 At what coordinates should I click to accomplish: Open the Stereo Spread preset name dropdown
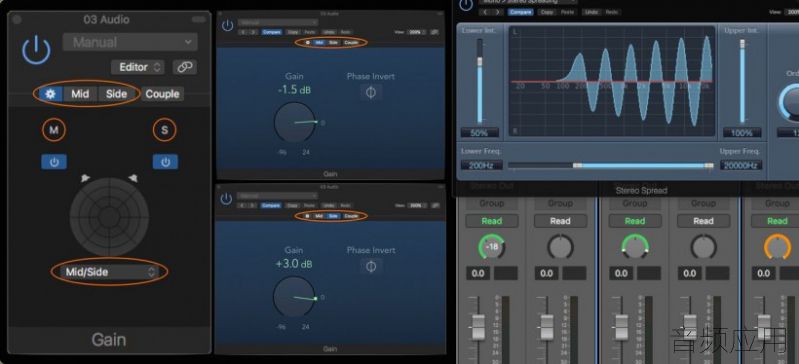(x=527, y=2)
